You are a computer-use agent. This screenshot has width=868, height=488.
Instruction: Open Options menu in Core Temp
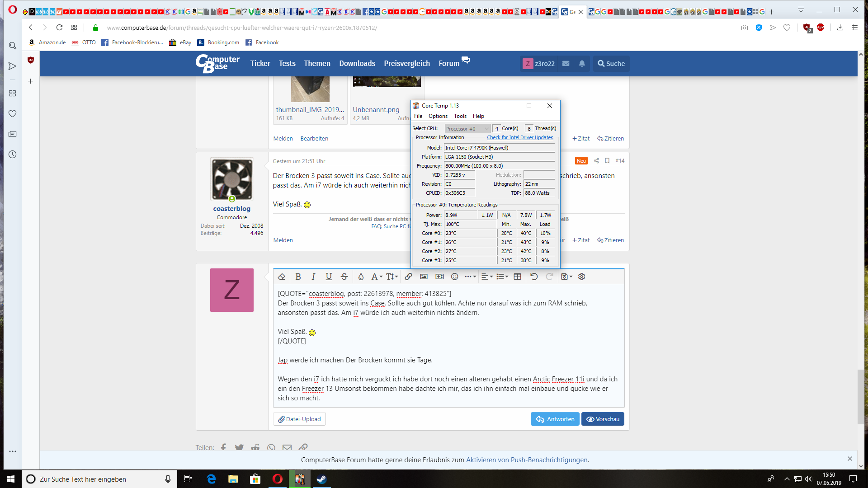438,116
